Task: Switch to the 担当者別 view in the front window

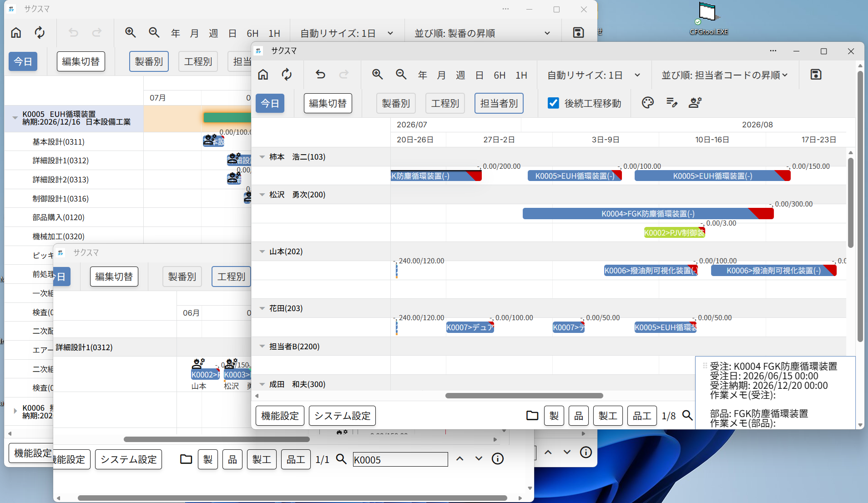Action: (x=499, y=103)
